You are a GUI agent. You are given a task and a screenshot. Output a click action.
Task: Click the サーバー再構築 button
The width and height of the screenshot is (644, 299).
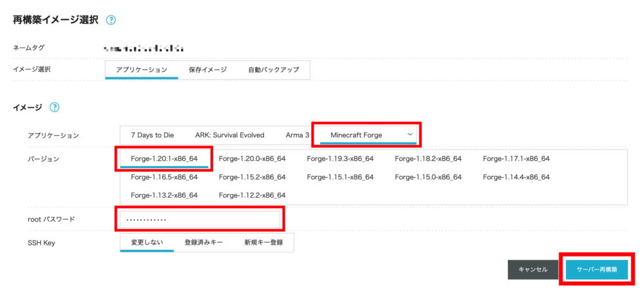pos(597,270)
